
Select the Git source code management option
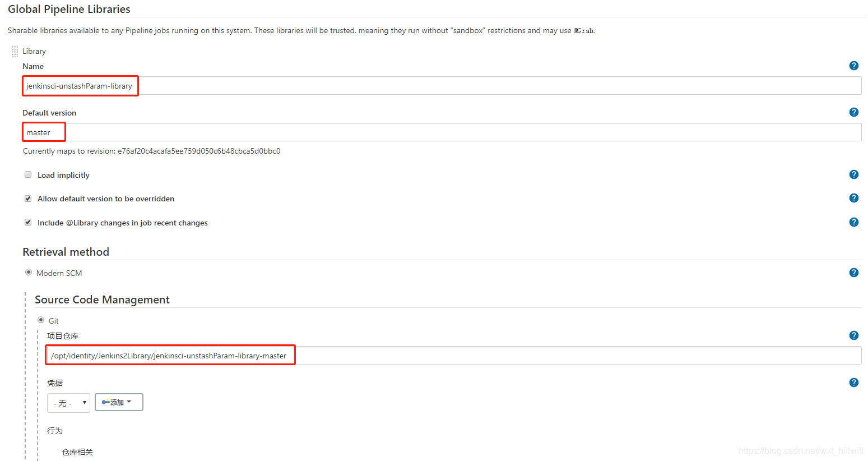(40, 320)
